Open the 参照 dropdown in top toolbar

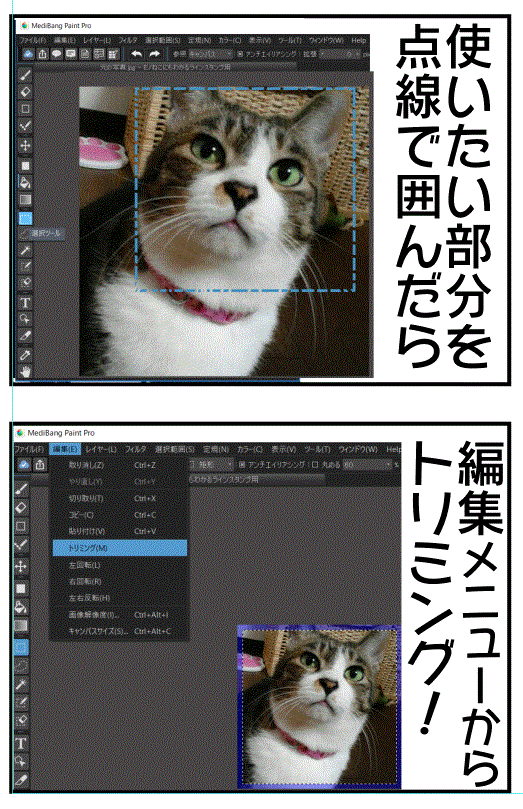(x=210, y=54)
